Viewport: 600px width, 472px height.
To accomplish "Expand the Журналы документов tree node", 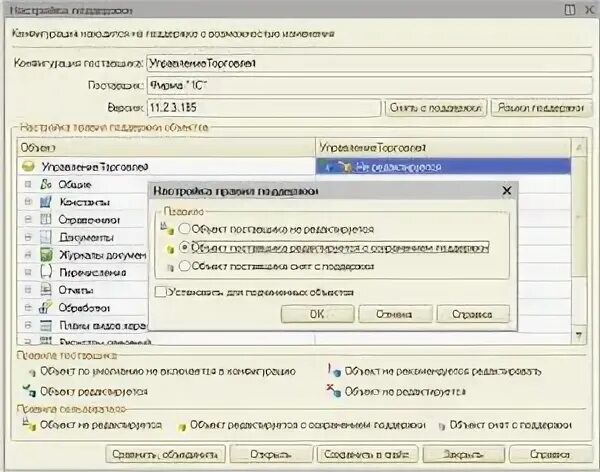I will [x=28, y=255].
